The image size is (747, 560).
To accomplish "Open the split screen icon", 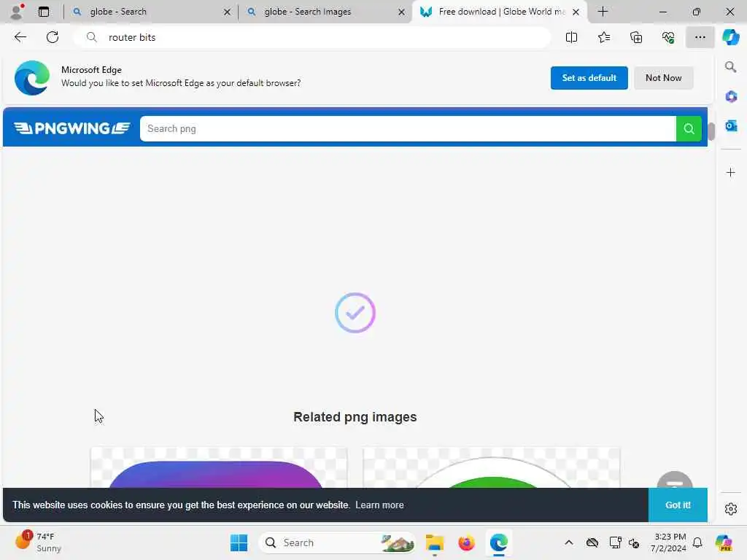I will [571, 37].
